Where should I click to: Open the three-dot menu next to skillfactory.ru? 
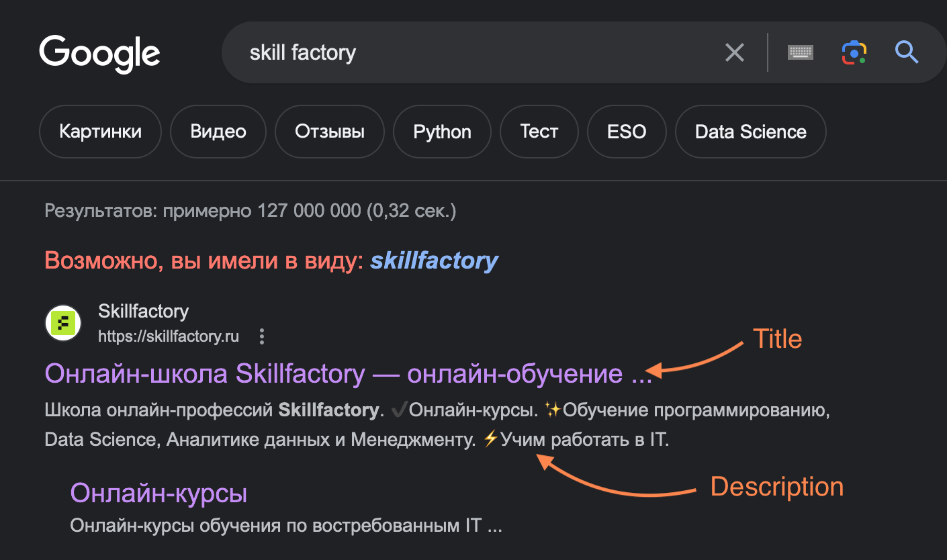[262, 336]
